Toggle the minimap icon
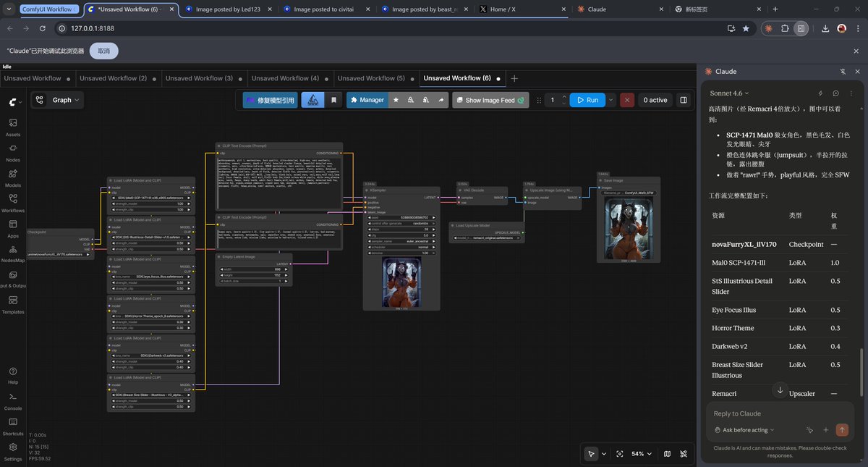The image size is (868, 467). coord(667,453)
